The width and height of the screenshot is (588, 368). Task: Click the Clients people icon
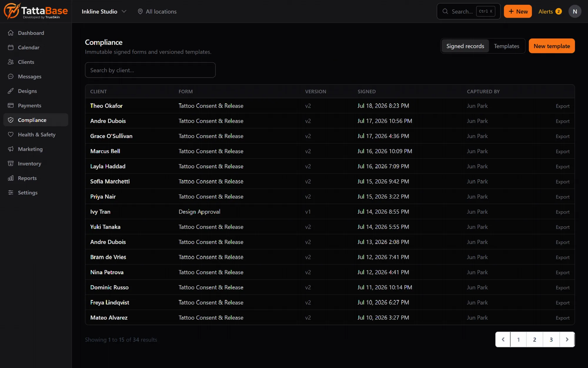11,62
